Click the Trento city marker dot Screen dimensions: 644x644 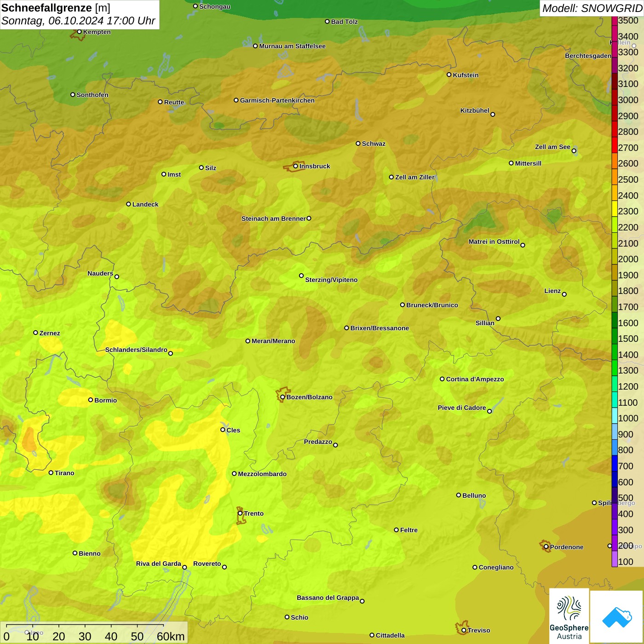tap(240, 513)
